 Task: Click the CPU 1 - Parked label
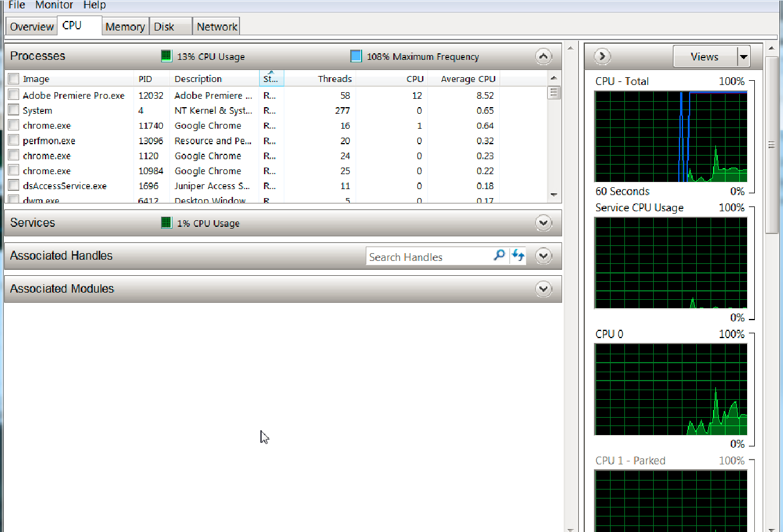pos(630,460)
